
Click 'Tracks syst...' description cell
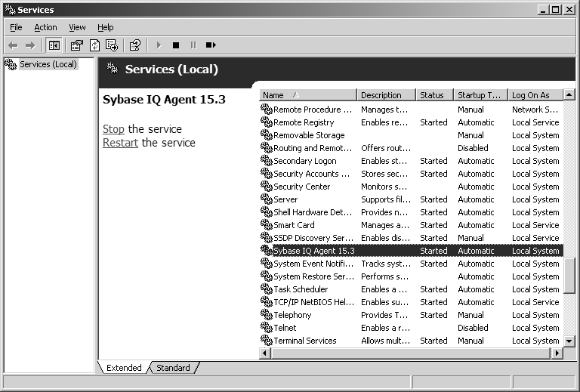click(x=386, y=264)
